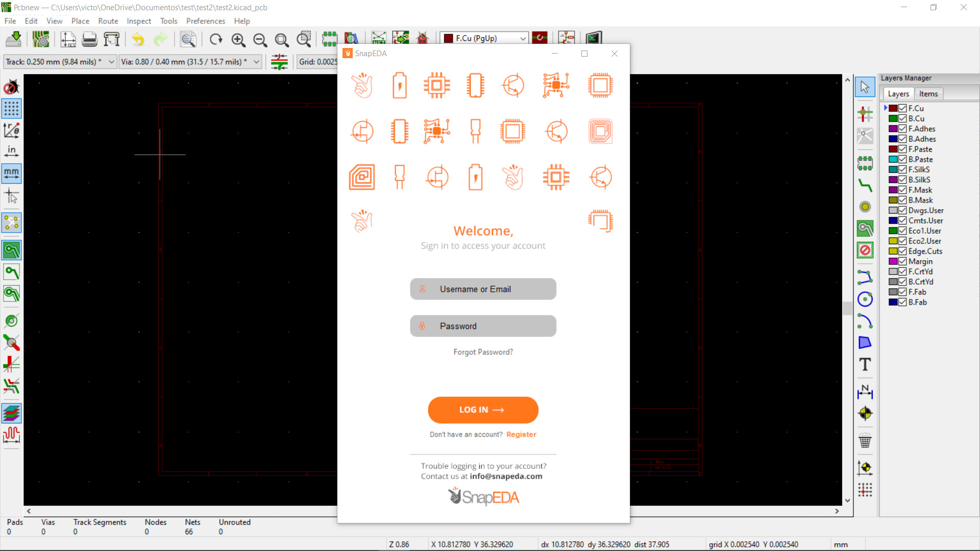Image resolution: width=980 pixels, height=551 pixels.
Task: Open the Route menu
Action: click(108, 21)
